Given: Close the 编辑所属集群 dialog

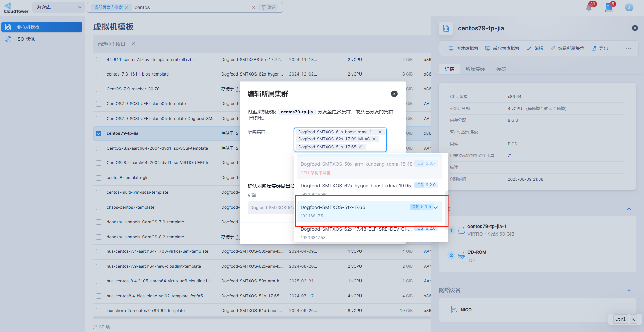Looking at the screenshot, I should [394, 94].
